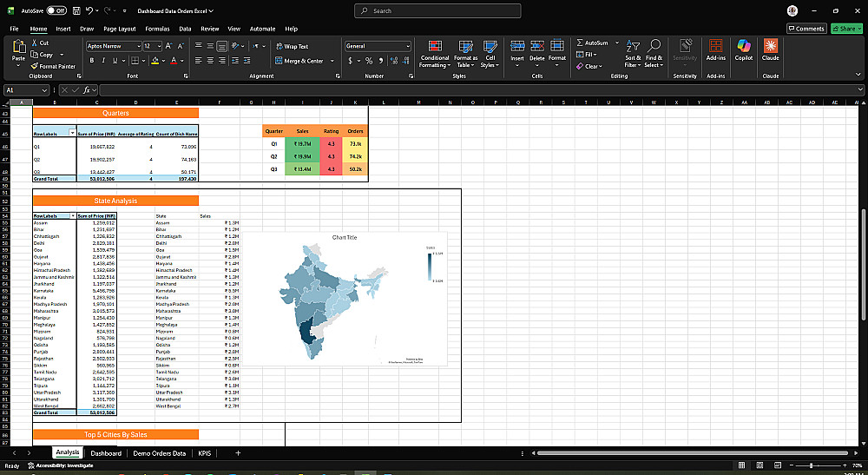Toggle Wrap Text for cells
Image resolution: width=868 pixels, height=475 pixels.
click(x=292, y=47)
